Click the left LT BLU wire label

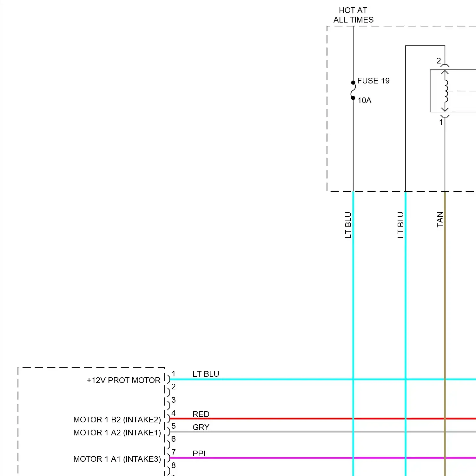[348, 224]
